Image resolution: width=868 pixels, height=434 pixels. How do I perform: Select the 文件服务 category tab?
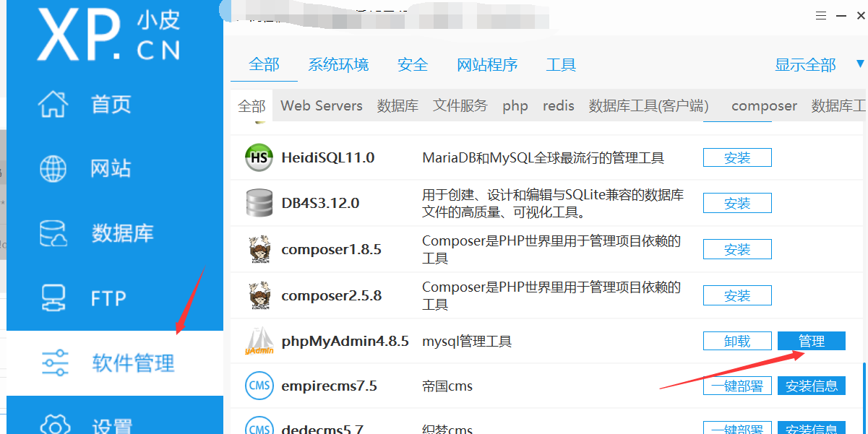tap(460, 105)
